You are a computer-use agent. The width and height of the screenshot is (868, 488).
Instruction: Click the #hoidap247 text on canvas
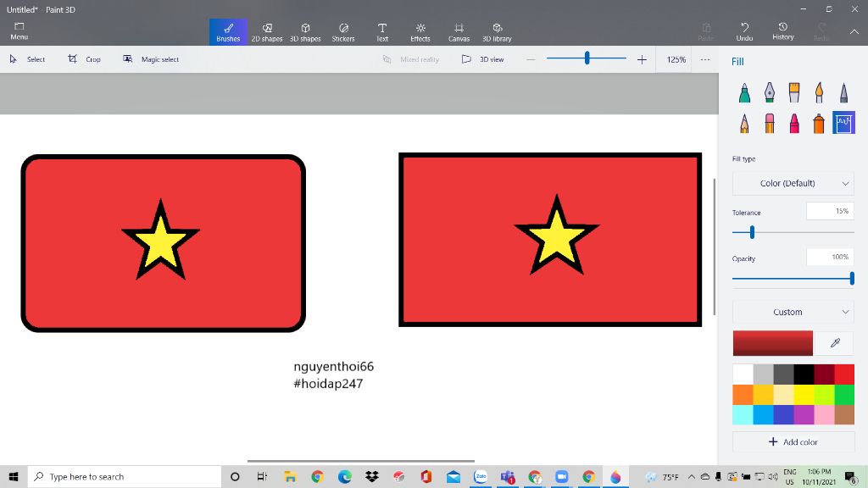[328, 384]
